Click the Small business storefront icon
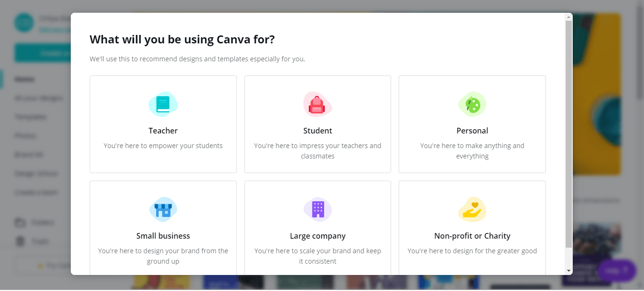The width and height of the screenshot is (644, 291). pyautogui.click(x=163, y=209)
